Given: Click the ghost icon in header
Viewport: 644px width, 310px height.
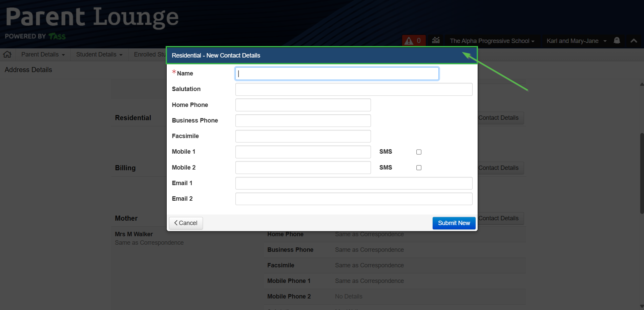Looking at the screenshot, I should (617, 41).
